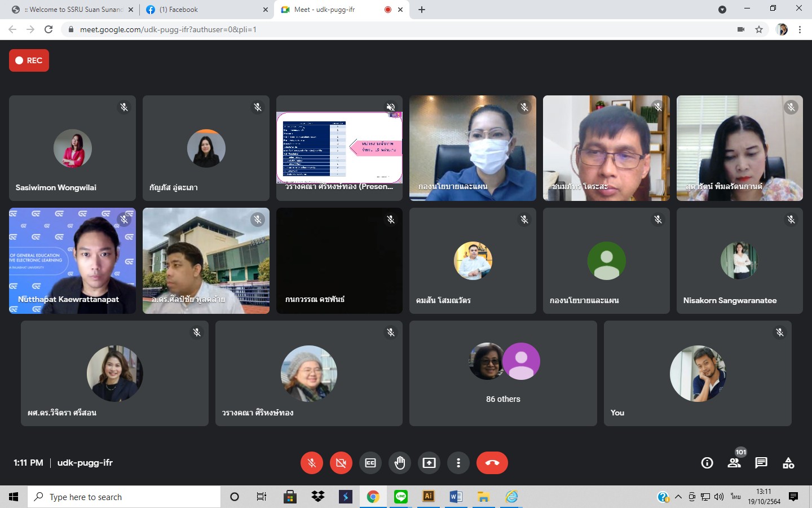This screenshot has width=812, height=508.
Task: Switch to the Welcome to SSRU tab
Action: 73,10
